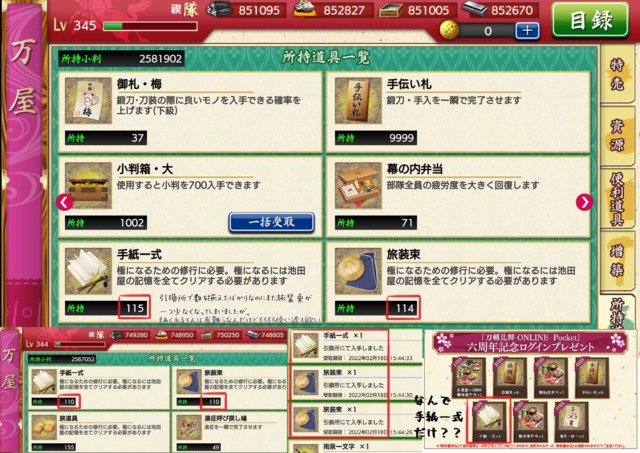Screen dimensions: 640x453
Task: Go to the previous item page arrow
Action: (x=64, y=202)
